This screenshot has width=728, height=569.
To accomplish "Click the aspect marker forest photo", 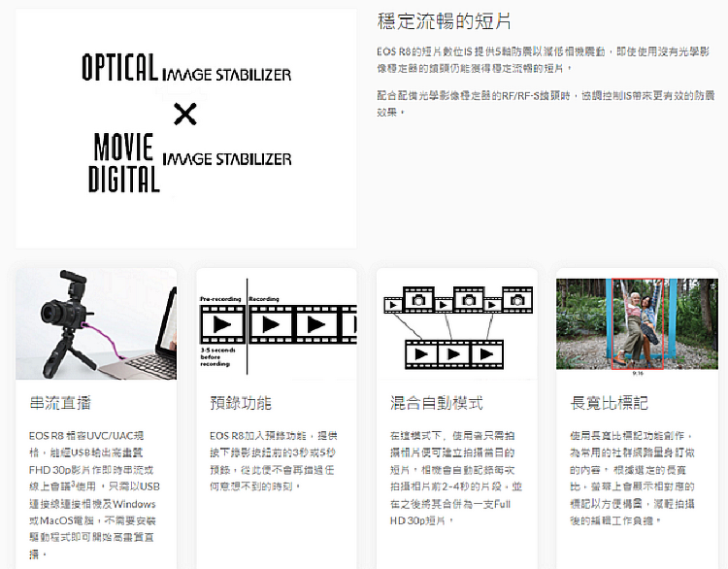I will [637, 323].
